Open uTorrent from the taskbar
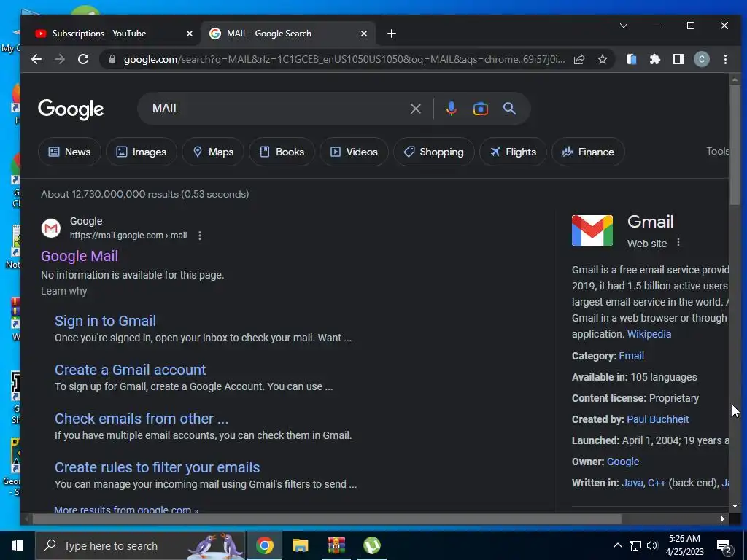Viewport: 747px width, 560px height. (371, 545)
